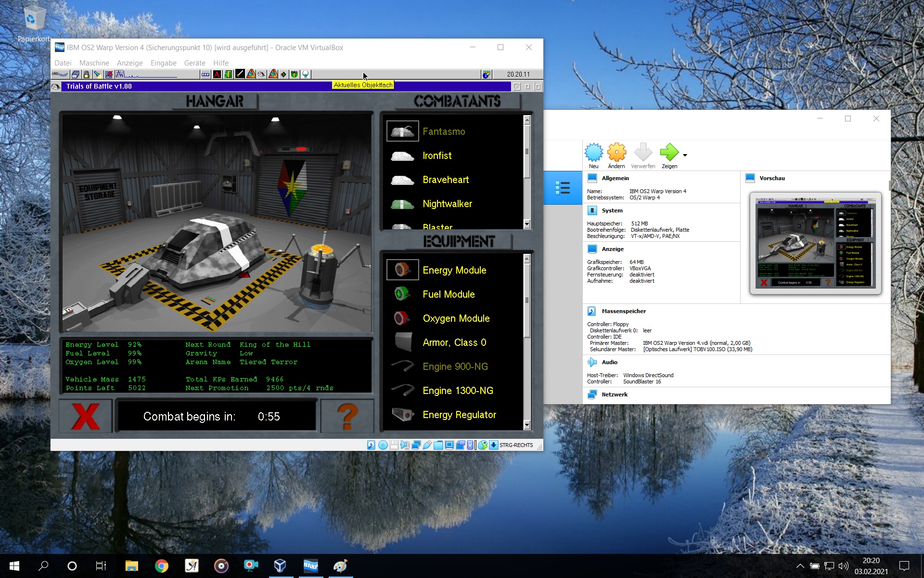Click the Equipment list scroll-down arrow
924x578 pixels.
coord(527,425)
